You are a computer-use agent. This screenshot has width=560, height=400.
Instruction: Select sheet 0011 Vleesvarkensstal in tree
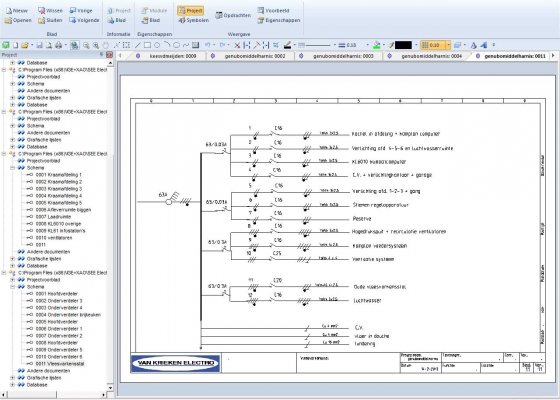coord(60,364)
